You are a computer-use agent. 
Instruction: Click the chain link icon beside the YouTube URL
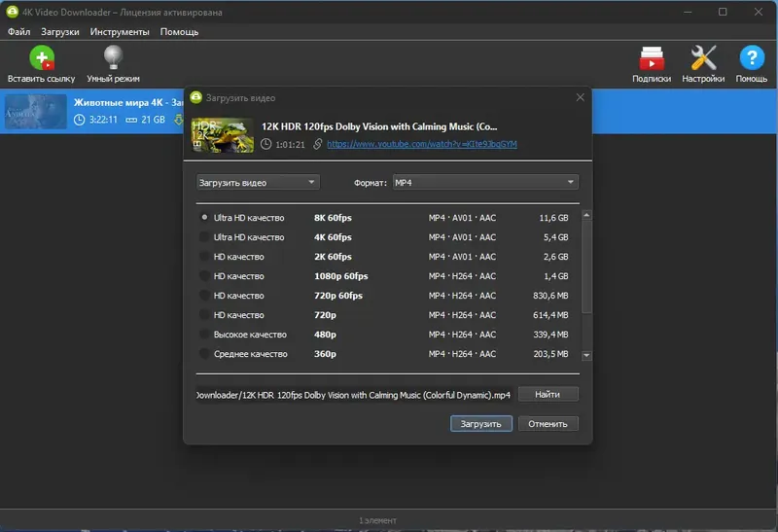point(318,144)
